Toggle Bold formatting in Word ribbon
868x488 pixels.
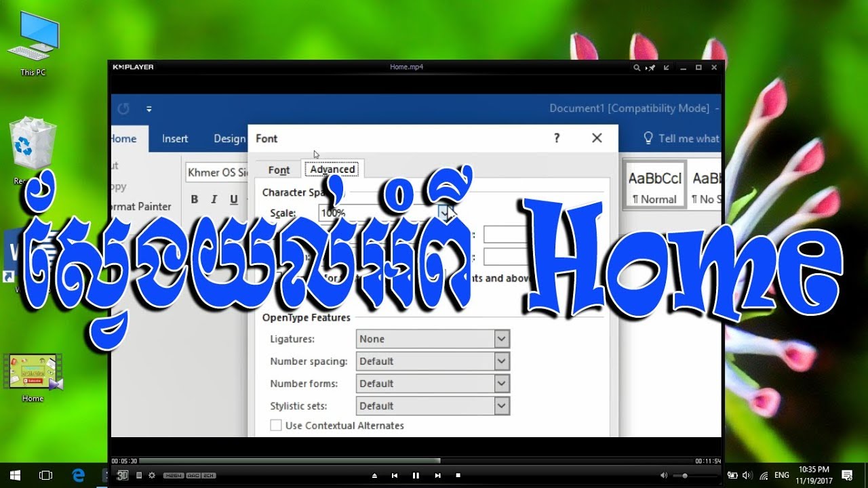[195, 199]
